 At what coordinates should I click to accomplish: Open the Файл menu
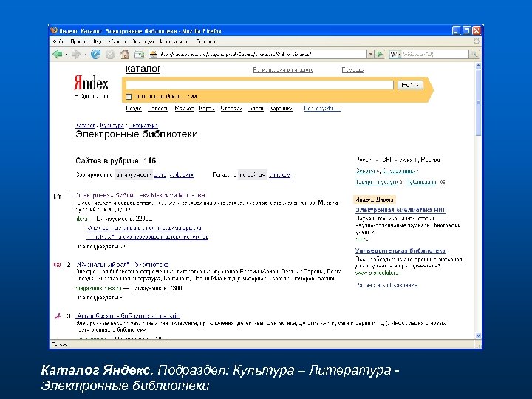coord(58,41)
